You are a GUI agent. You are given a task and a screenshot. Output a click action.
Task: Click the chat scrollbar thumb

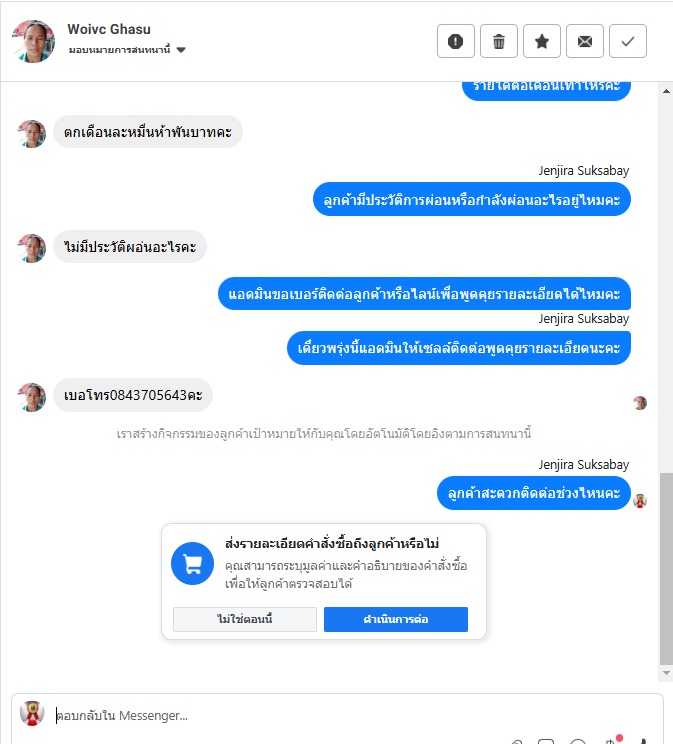click(x=666, y=569)
